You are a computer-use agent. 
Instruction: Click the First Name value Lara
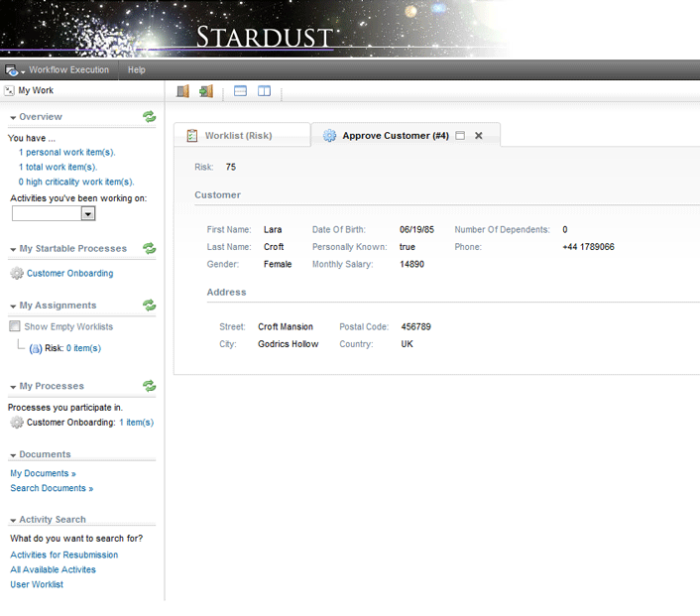pyautogui.click(x=273, y=229)
